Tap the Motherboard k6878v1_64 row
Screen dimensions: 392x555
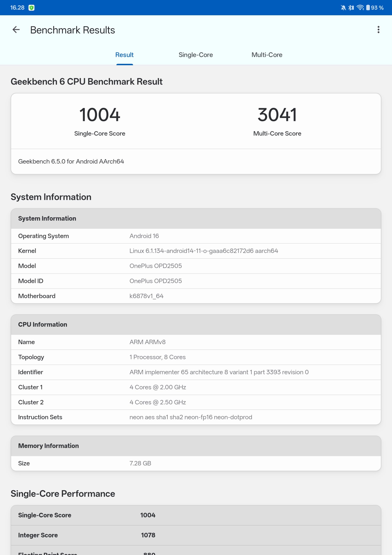[196, 296]
